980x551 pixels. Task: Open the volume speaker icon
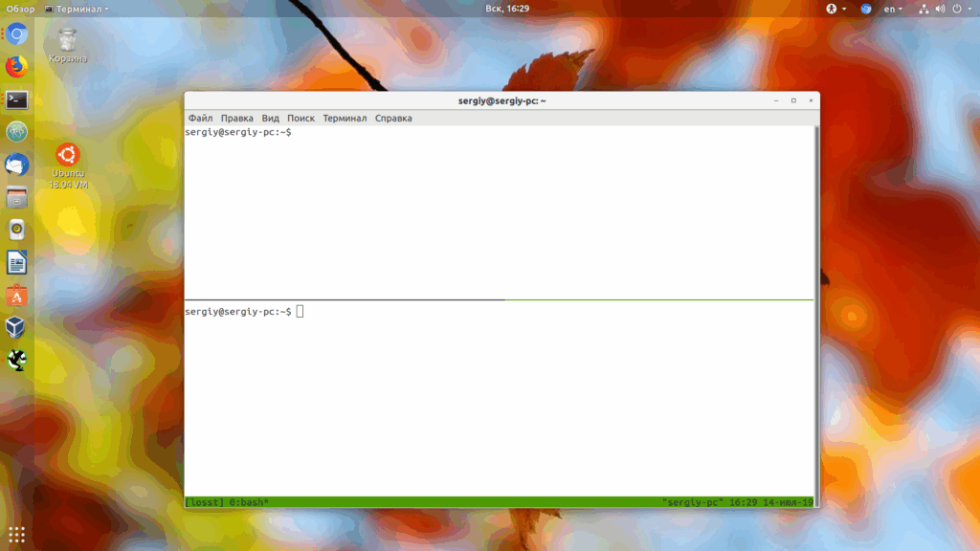(940, 9)
